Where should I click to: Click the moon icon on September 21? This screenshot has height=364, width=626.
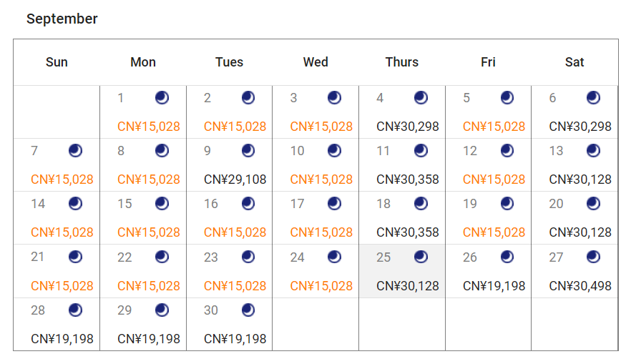pyautogui.click(x=75, y=256)
